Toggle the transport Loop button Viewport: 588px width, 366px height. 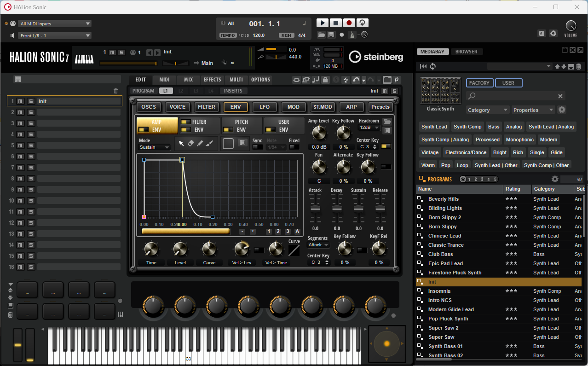[363, 23]
